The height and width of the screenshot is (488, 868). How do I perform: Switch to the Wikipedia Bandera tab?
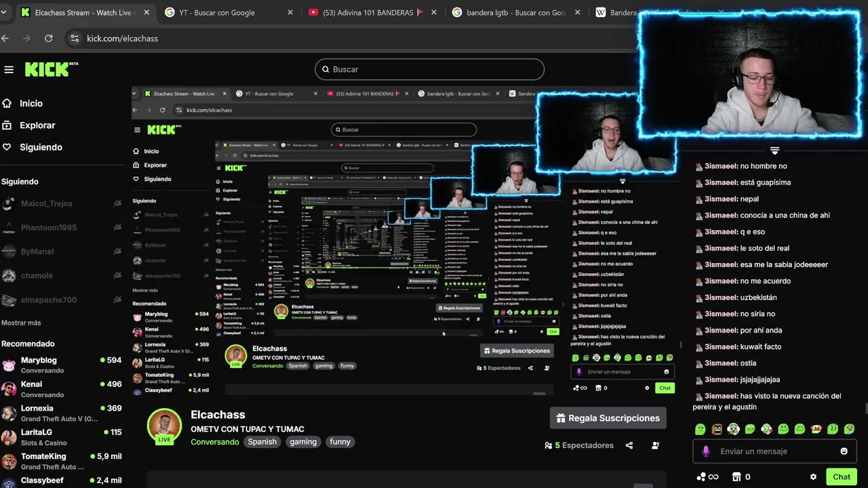click(617, 12)
